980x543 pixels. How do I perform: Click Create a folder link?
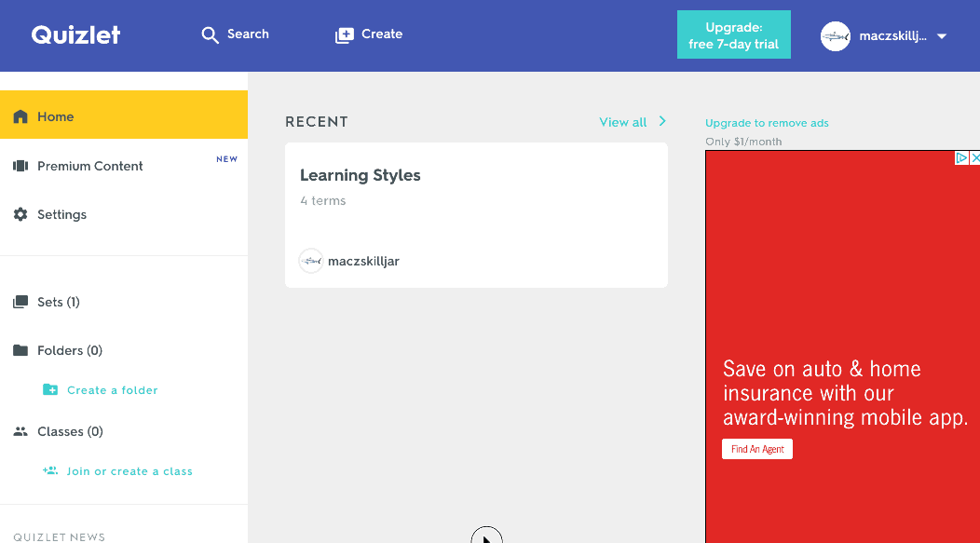click(x=112, y=390)
